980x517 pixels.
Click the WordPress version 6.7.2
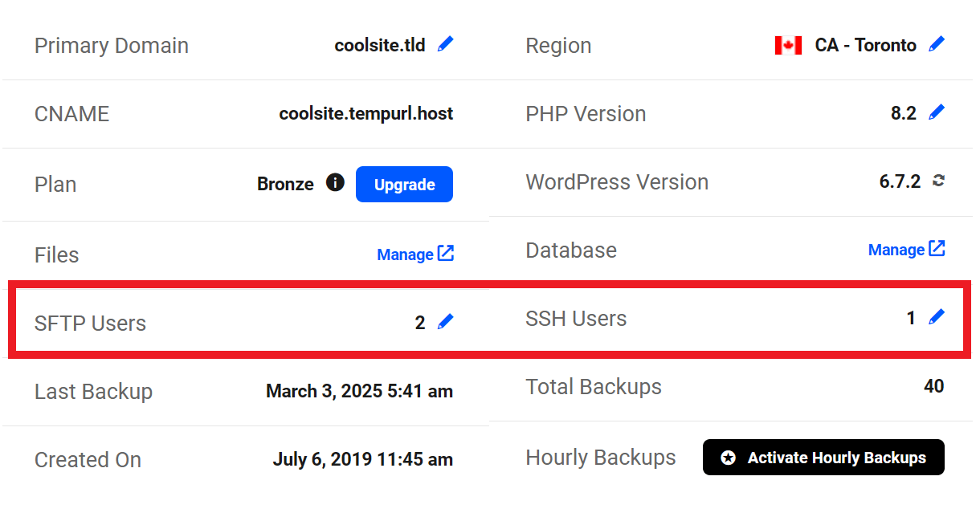tap(900, 181)
